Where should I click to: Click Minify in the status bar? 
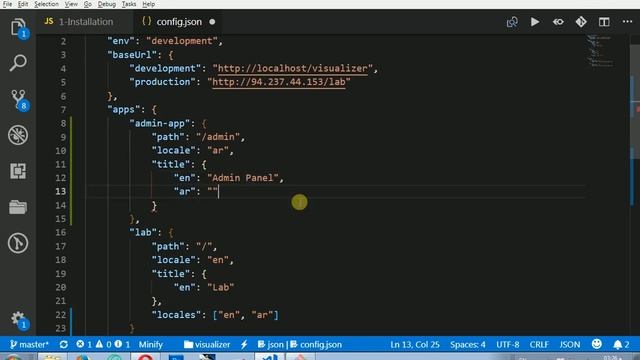[x=151, y=344]
